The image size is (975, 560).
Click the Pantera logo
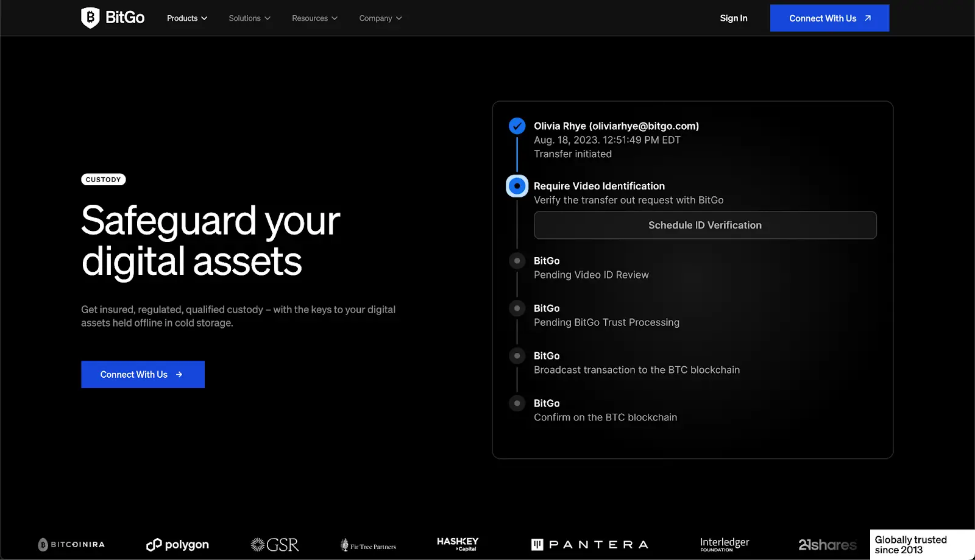coord(589,545)
